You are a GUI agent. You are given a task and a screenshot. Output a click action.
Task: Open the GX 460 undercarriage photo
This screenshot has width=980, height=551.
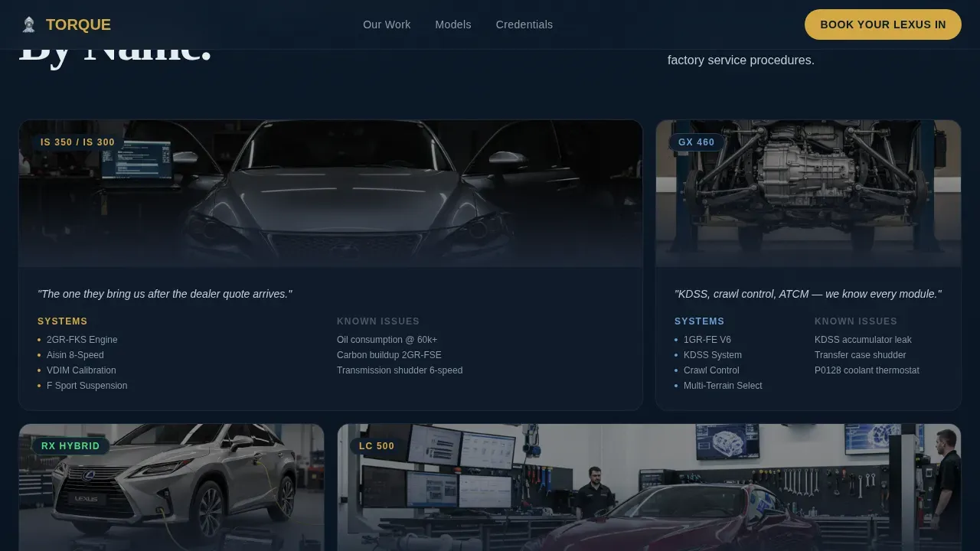point(808,193)
